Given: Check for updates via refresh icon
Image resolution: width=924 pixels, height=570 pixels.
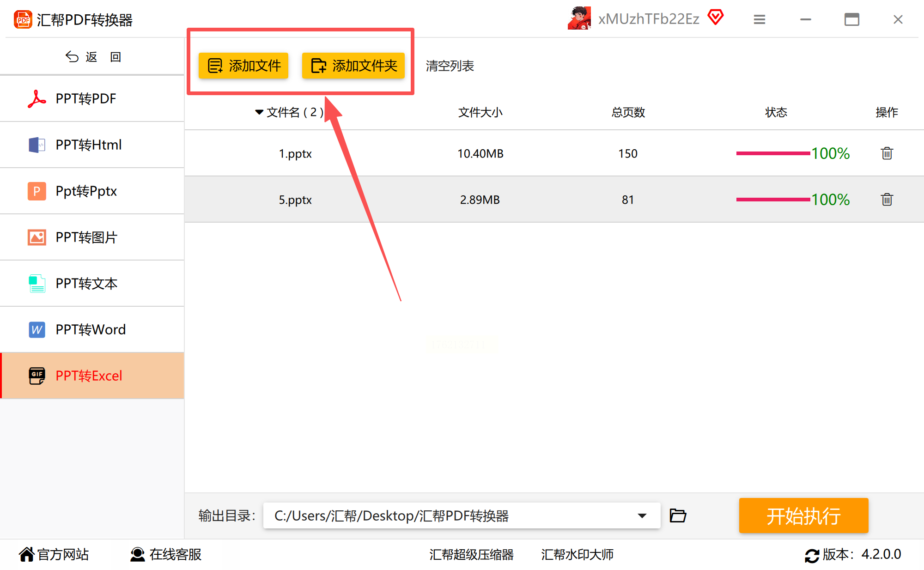Looking at the screenshot, I should [811, 555].
